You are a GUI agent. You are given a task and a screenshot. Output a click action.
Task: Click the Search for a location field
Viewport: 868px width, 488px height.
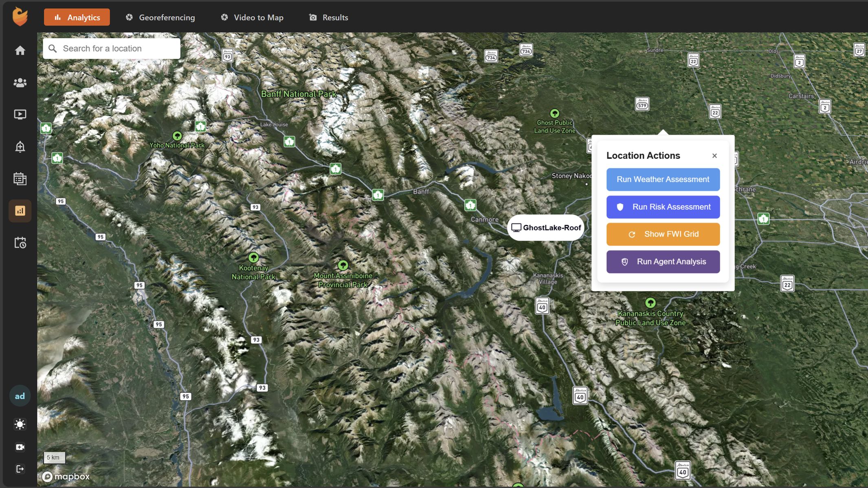tap(118, 48)
